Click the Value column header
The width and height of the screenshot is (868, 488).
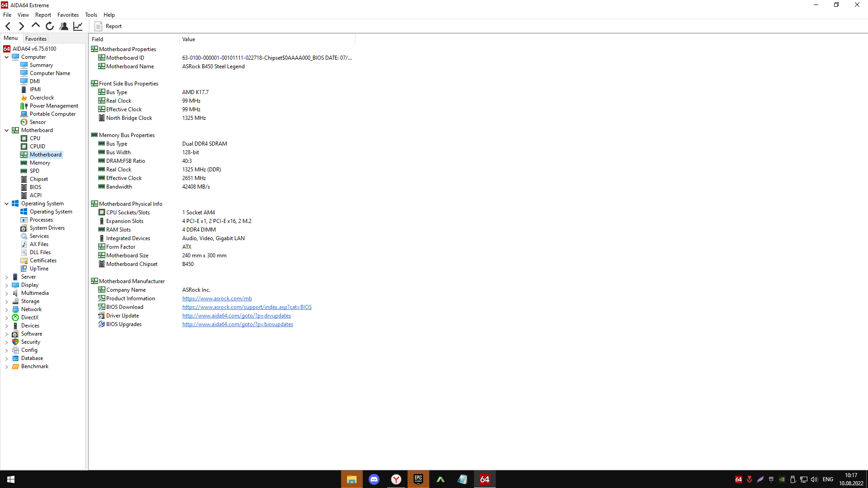coord(267,39)
